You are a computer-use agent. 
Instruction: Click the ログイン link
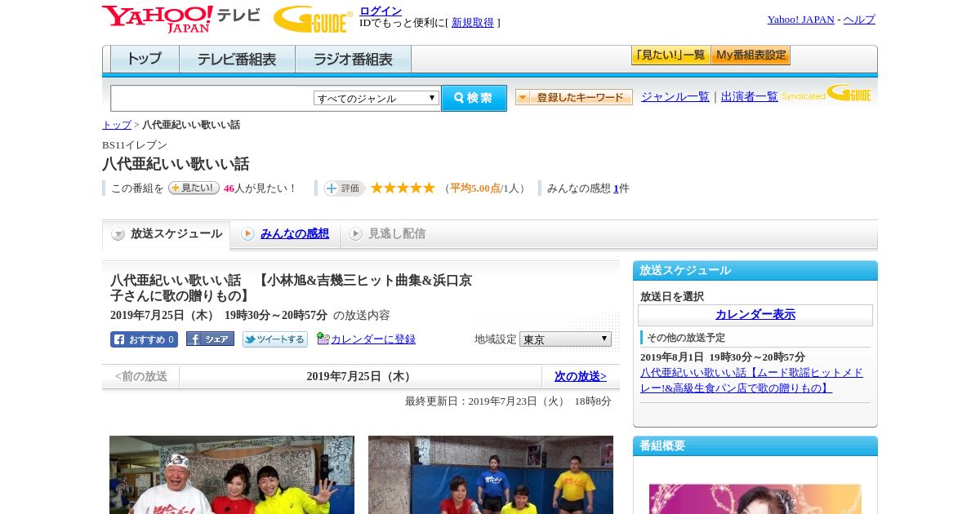pos(381,11)
